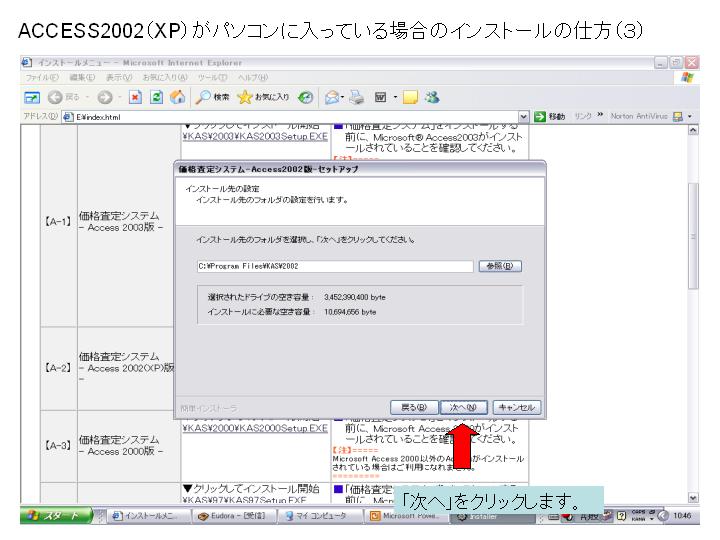
Task: Open the ツール(T) menu
Action: [213, 78]
